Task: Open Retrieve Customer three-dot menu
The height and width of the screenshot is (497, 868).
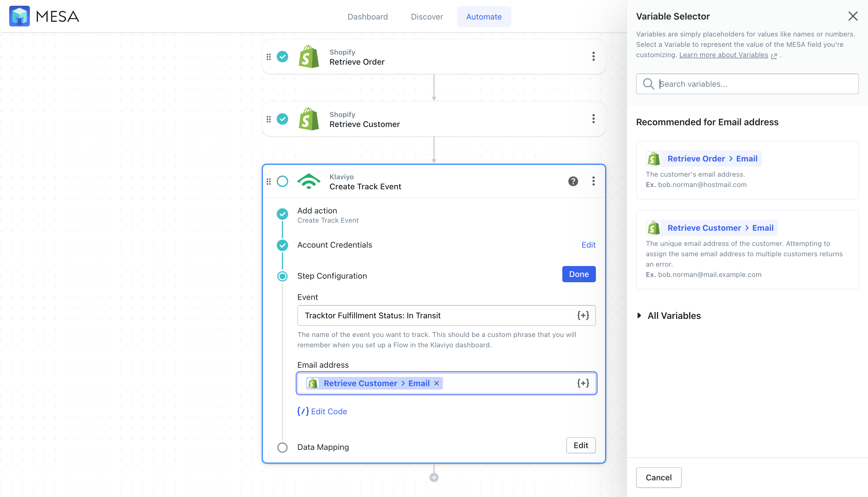Action: pos(593,119)
